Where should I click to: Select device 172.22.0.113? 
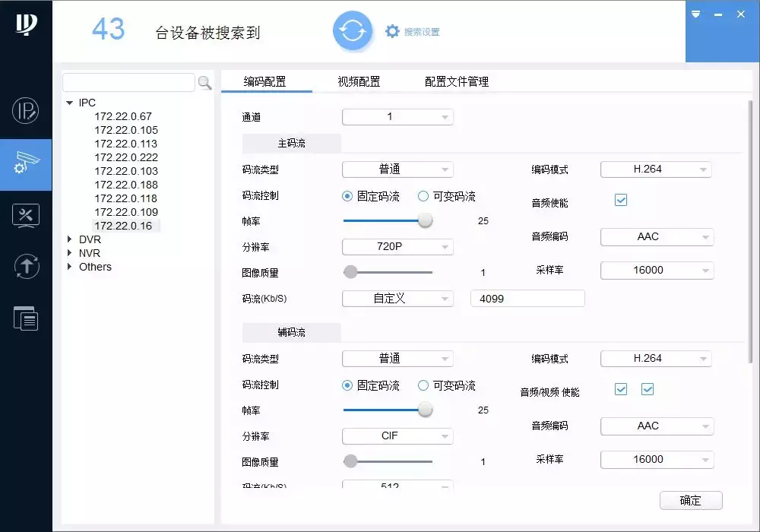point(126,144)
